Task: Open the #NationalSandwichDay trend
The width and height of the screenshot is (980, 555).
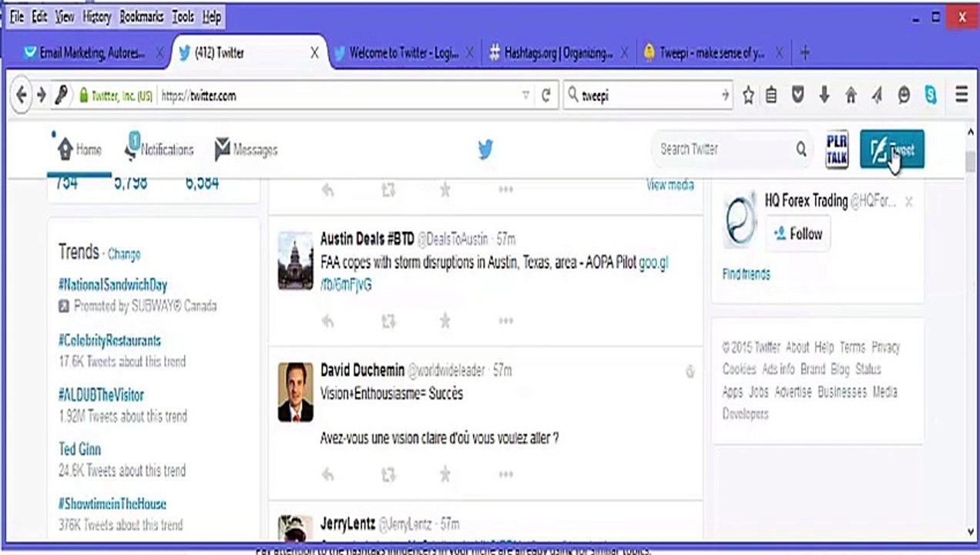Action: tap(112, 285)
